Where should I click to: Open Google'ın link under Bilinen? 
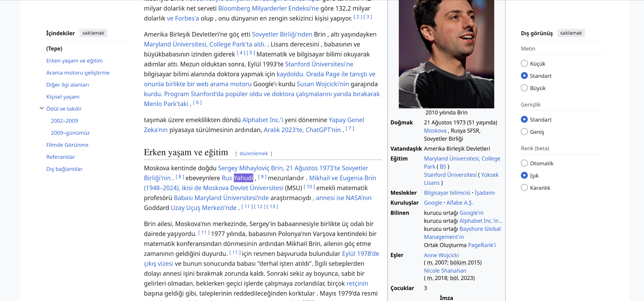coord(471,213)
